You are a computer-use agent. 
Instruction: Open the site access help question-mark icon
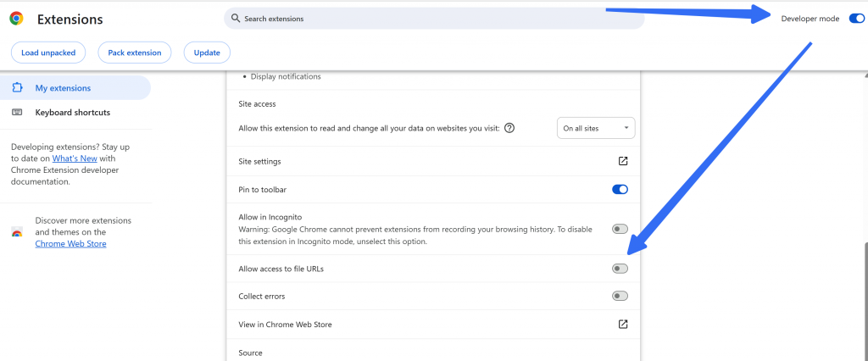(x=509, y=128)
